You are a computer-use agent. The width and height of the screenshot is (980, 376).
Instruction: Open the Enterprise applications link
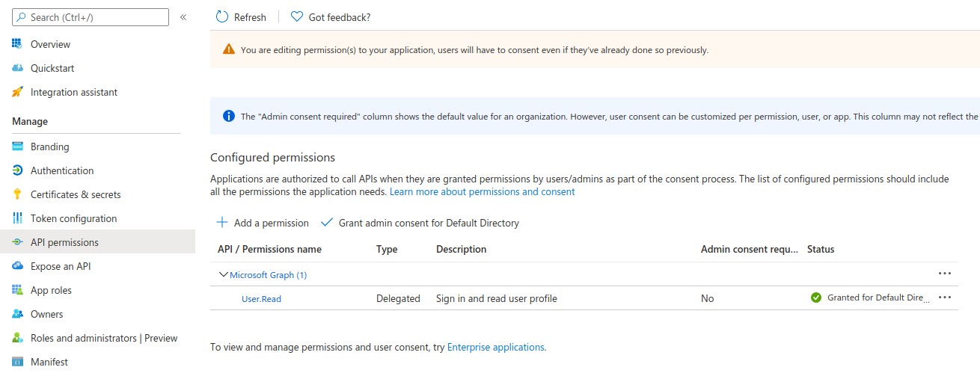click(x=495, y=347)
